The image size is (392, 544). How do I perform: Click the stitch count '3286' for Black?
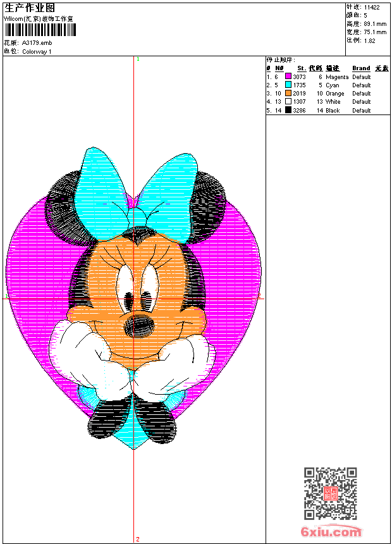(299, 110)
